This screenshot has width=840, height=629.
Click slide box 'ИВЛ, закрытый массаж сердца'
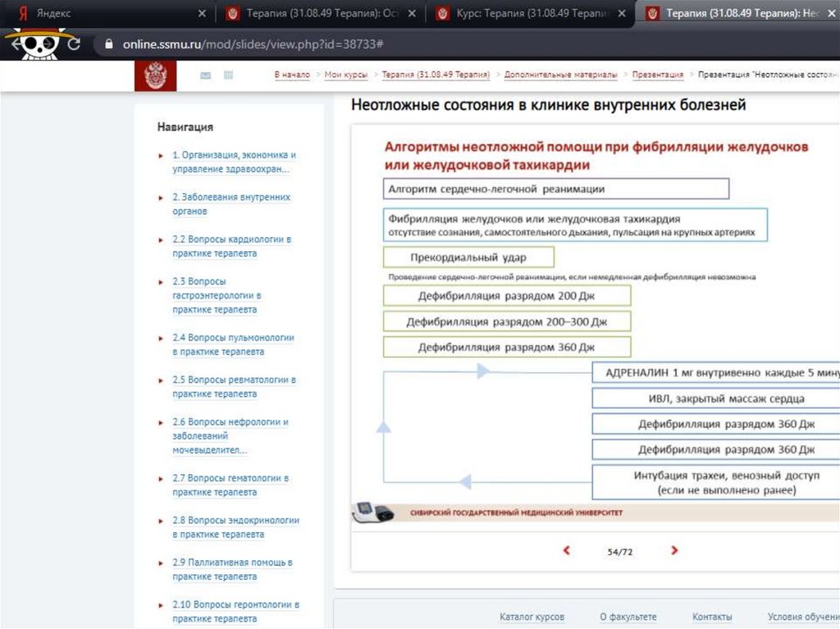(x=715, y=398)
